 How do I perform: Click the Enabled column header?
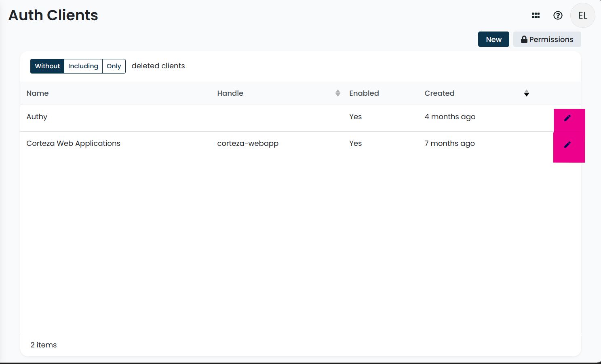[x=364, y=93]
